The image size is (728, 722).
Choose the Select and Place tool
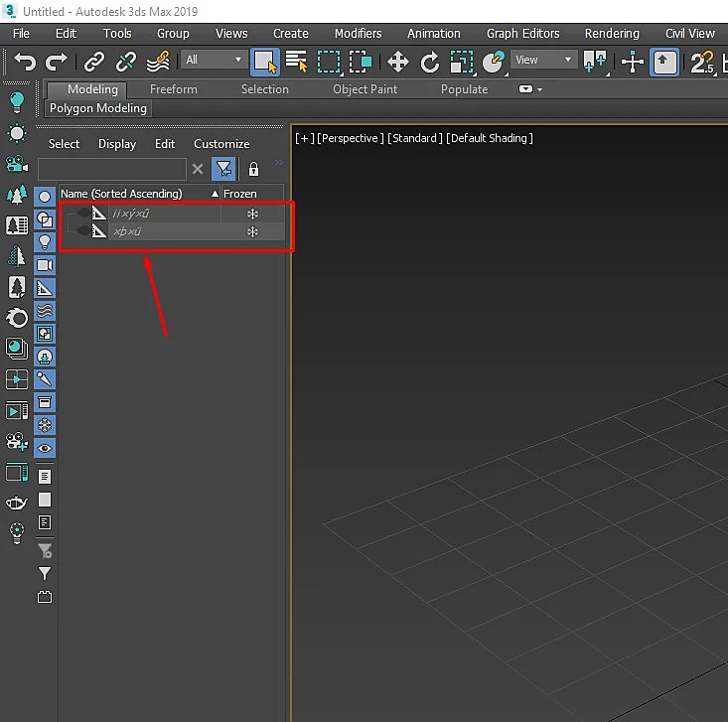[x=493, y=62]
